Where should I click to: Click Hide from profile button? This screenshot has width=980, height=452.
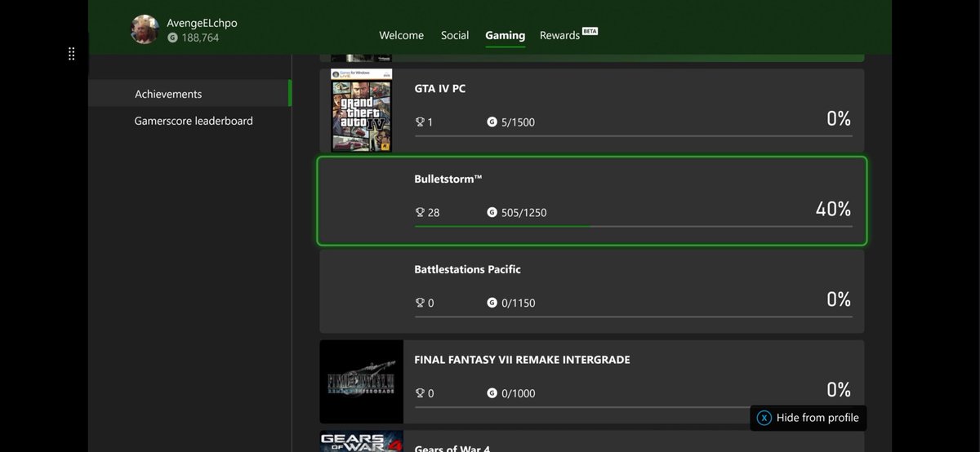coord(808,418)
